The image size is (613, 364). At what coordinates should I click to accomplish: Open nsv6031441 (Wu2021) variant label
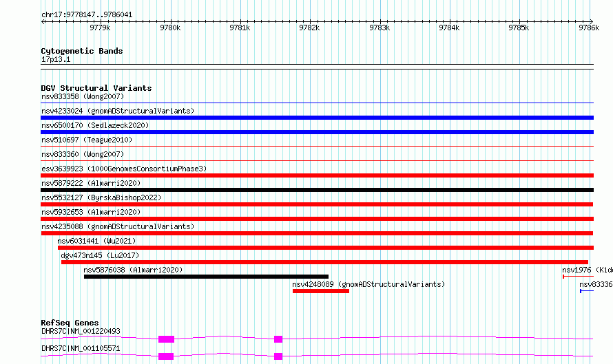[x=96, y=241]
